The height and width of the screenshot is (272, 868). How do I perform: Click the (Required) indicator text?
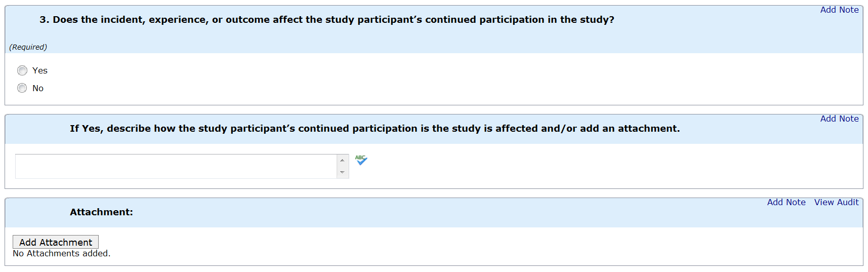[28, 47]
